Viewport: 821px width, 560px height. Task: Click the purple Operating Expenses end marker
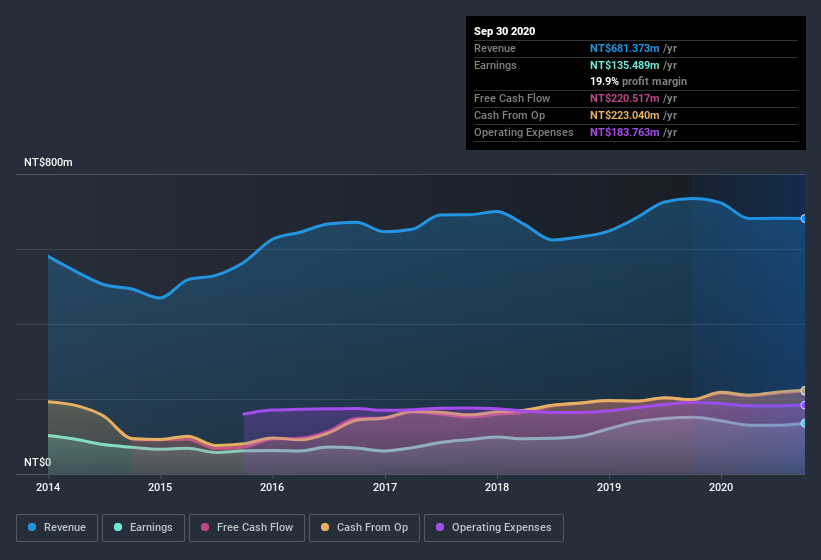coord(804,405)
